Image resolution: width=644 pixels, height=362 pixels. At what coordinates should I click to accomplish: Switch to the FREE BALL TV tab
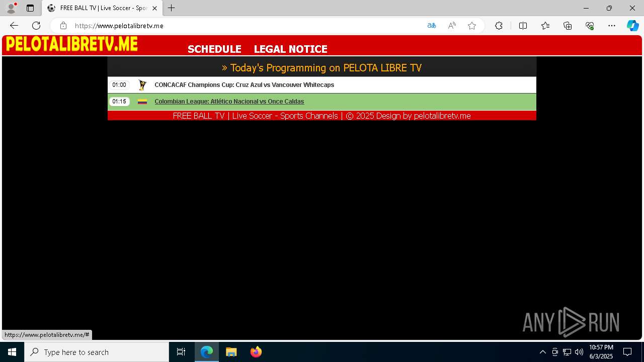(x=103, y=8)
